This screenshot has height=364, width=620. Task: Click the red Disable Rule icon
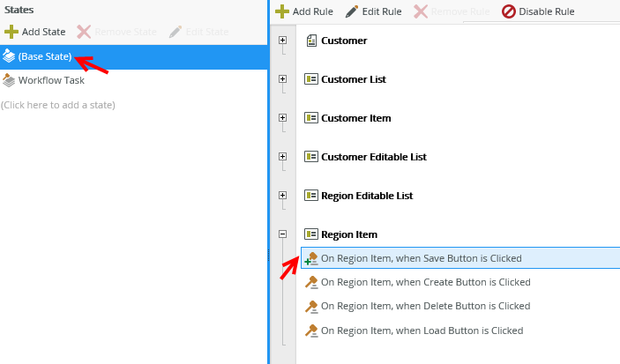[509, 11]
